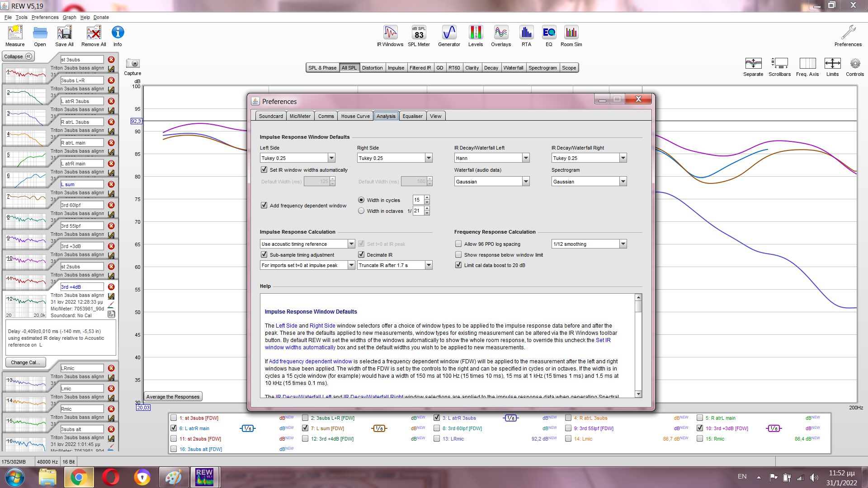
Task: Open Chrome from the taskbar
Action: pos(79,477)
